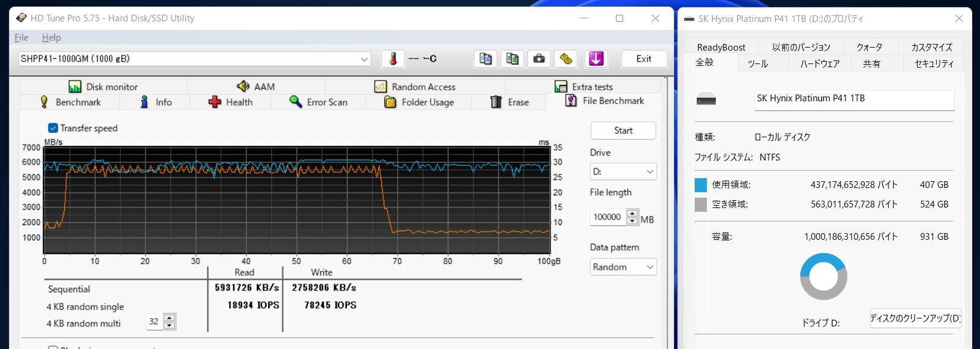980x349 pixels.
Task: Uncheck the Transfer speed checkbox
Action: pos(53,128)
